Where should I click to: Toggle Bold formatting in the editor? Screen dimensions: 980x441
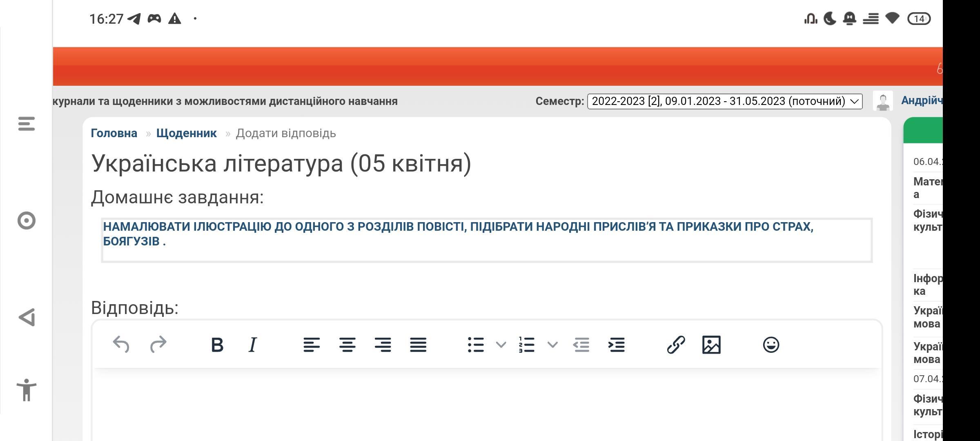pos(217,345)
